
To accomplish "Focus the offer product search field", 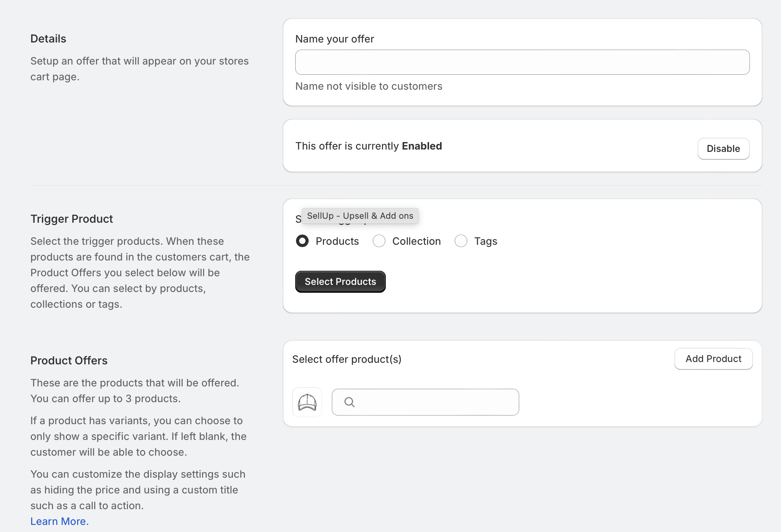I will coord(425,402).
